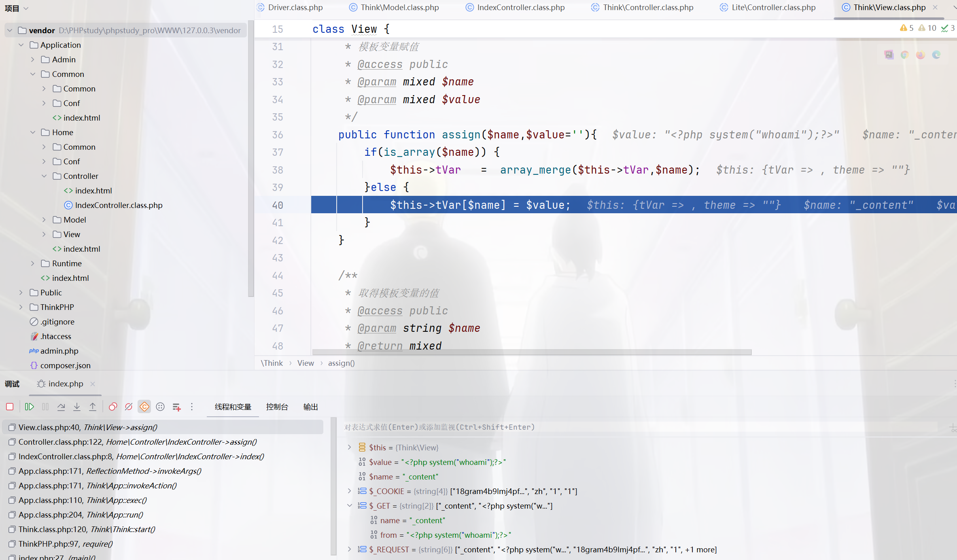957x560 pixels.
Task: Open Chrome browser preview icon in editor
Action: point(905,55)
